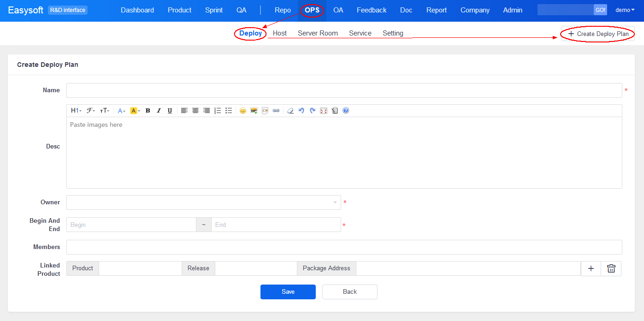Click the Create Deploy Plan button
Viewport: 644px width, 321px height.
pyautogui.click(x=598, y=34)
